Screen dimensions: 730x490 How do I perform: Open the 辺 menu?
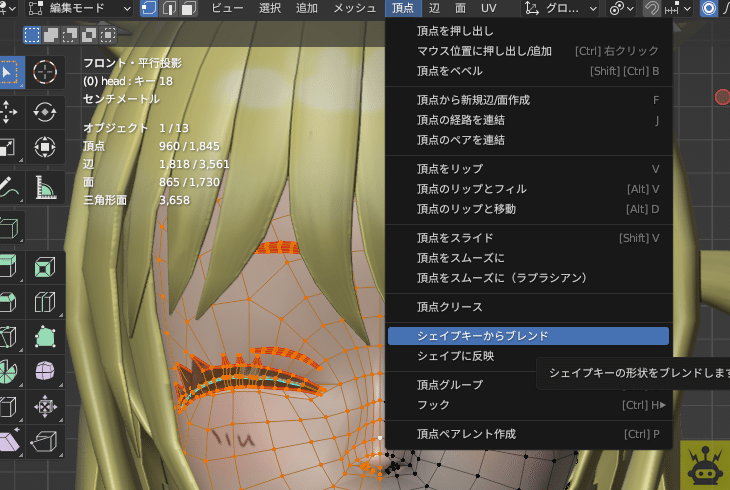point(434,8)
